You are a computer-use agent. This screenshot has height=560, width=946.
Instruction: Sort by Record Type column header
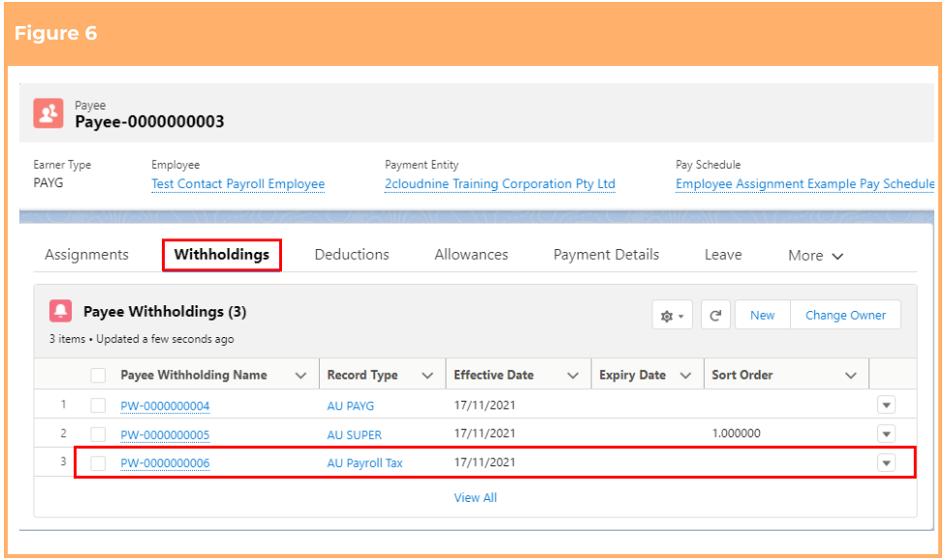pos(362,375)
